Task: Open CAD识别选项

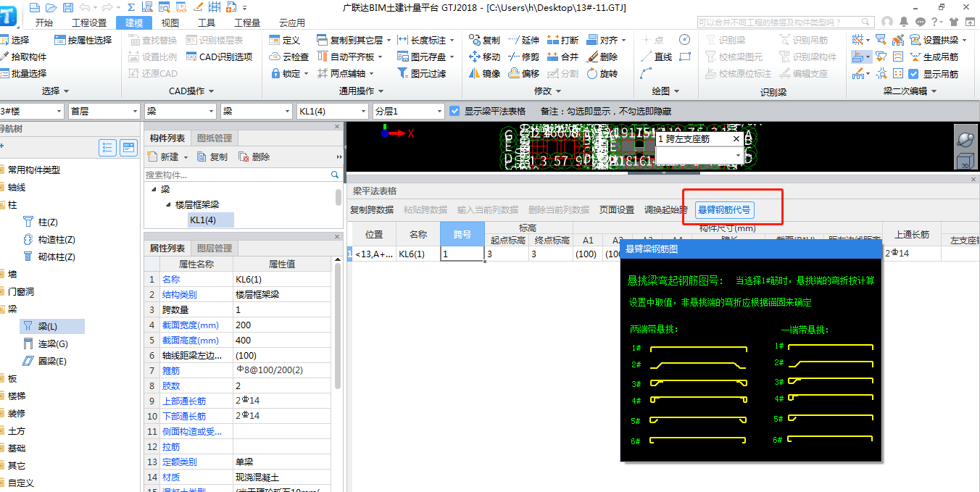Action: [220, 57]
